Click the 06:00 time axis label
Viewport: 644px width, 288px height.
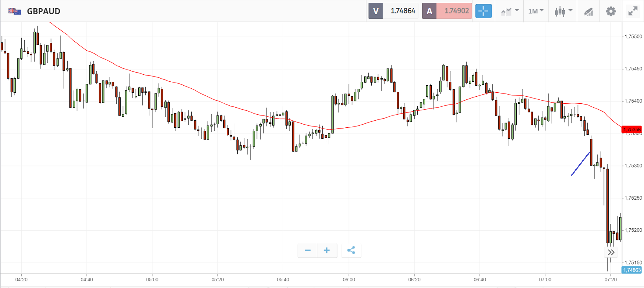pyautogui.click(x=349, y=280)
